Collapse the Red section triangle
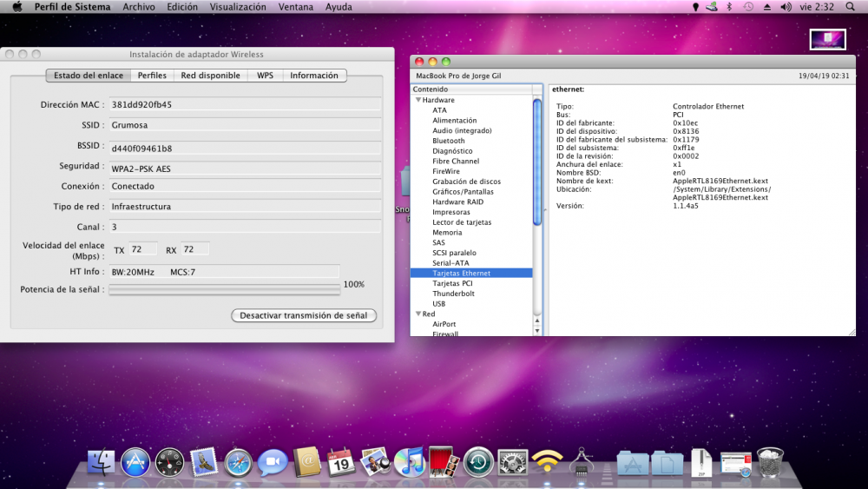This screenshot has height=489, width=868. 418,314
